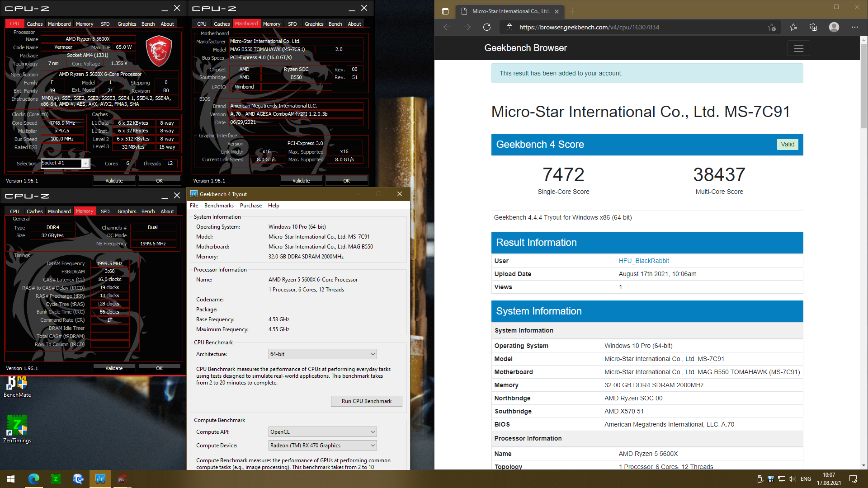
Task: Open the Geekbench Help menu
Action: (274, 206)
